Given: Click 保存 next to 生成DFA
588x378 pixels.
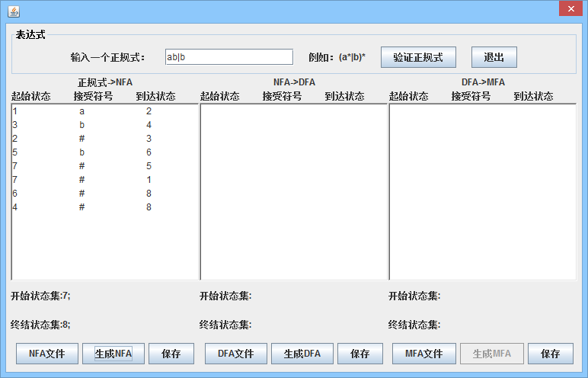Looking at the screenshot, I should pos(360,354).
